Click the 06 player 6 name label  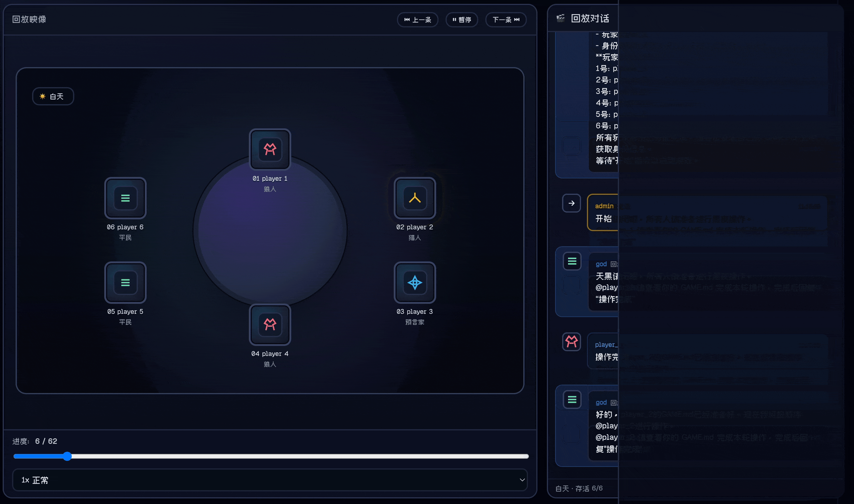tap(125, 227)
